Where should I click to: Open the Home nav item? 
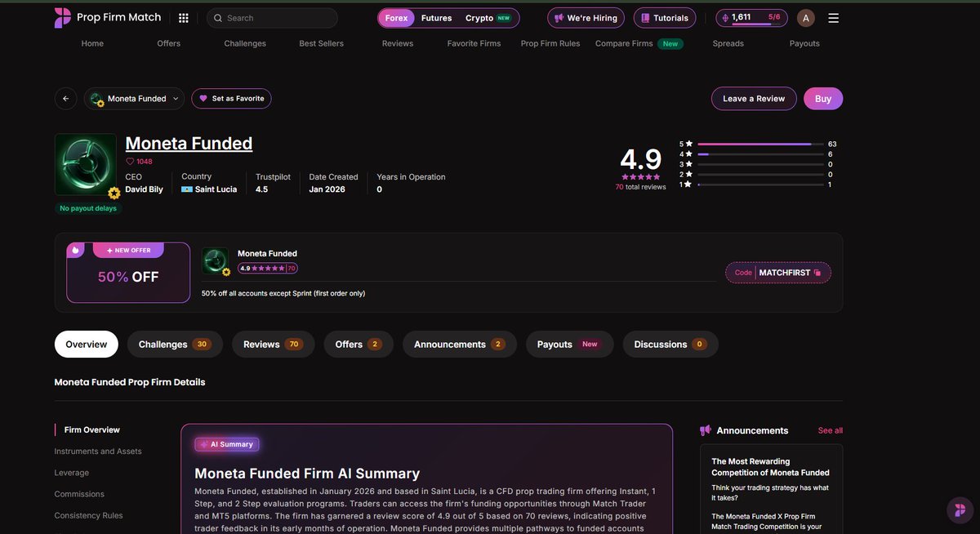point(92,43)
